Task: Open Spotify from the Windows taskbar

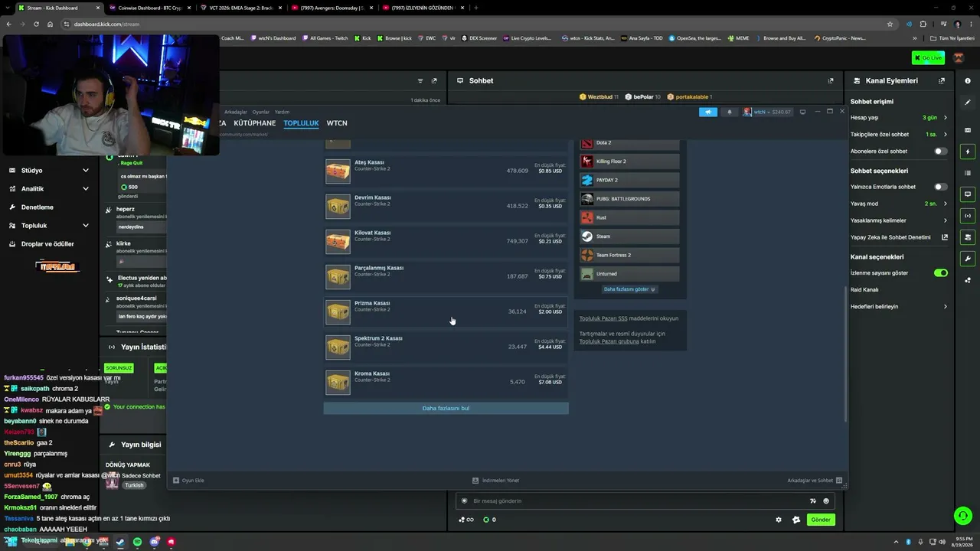Action: 137,542
